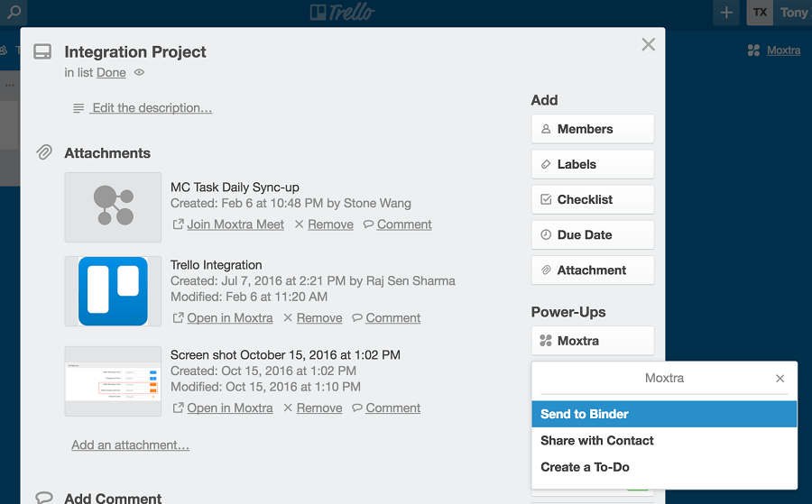Remove the Trello Integration attachment

tap(319, 317)
